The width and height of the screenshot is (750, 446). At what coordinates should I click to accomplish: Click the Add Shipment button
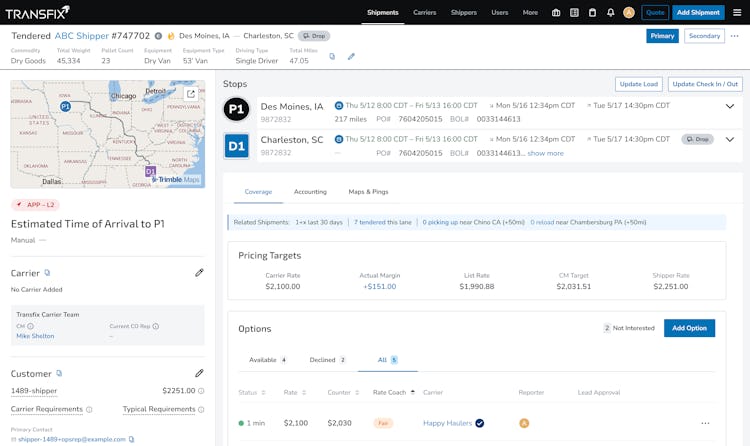tap(698, 12)
